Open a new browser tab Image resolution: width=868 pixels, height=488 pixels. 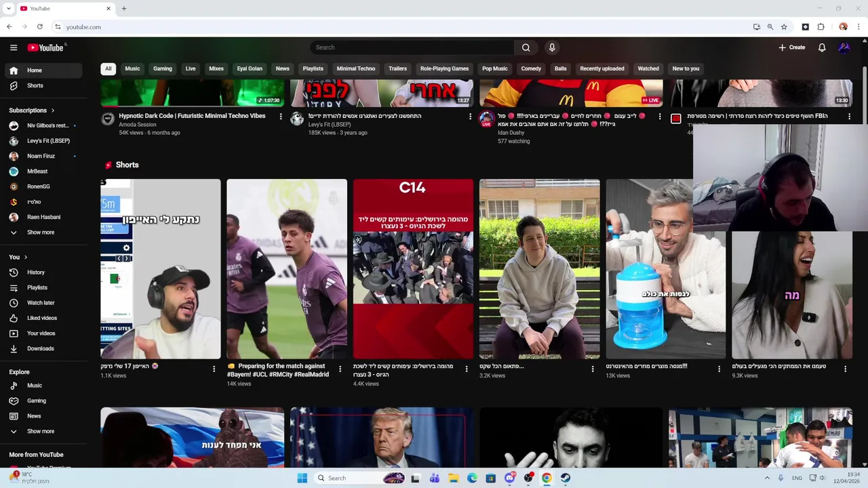tap(123, 8)
